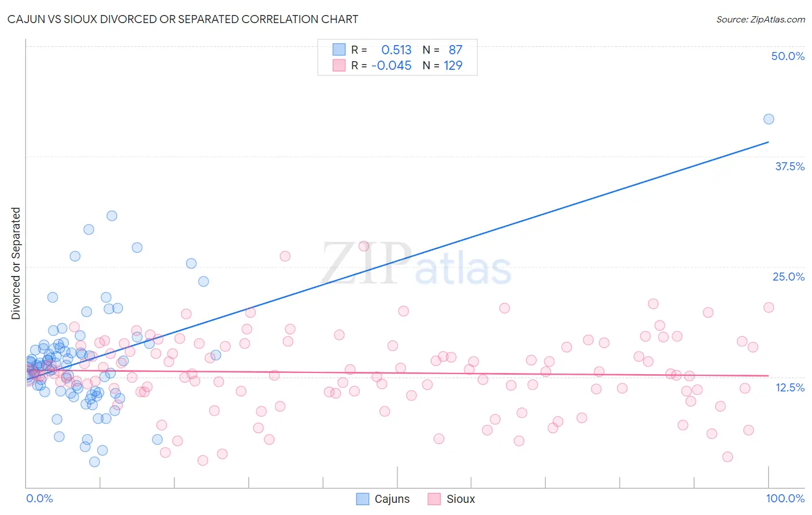Screen dimensions: 812x515
Task: Click the 0.0% x-axis label
Action: click(39, 498)
